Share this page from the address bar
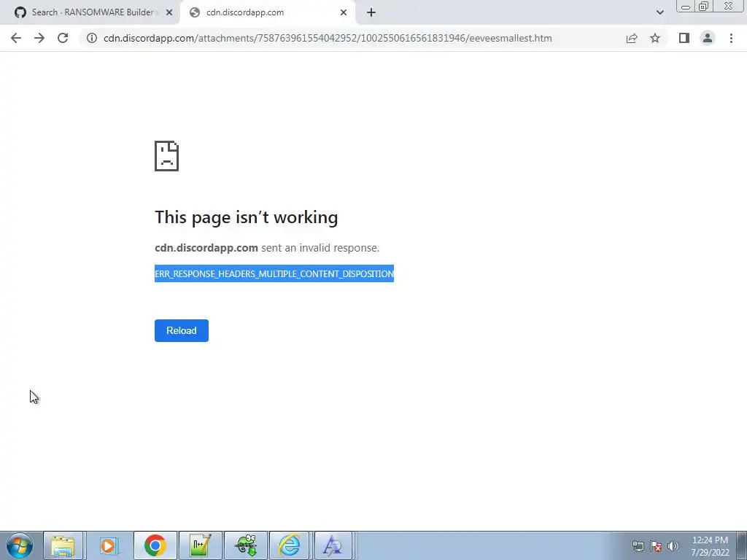This screenshot has height=560, width=747. [x=632, y=38]
